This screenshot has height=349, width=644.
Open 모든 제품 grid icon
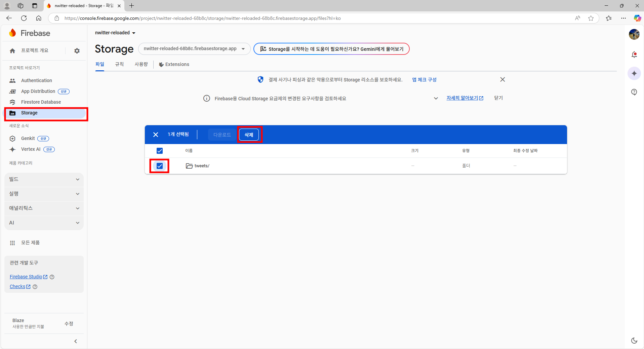coord(12,243)
